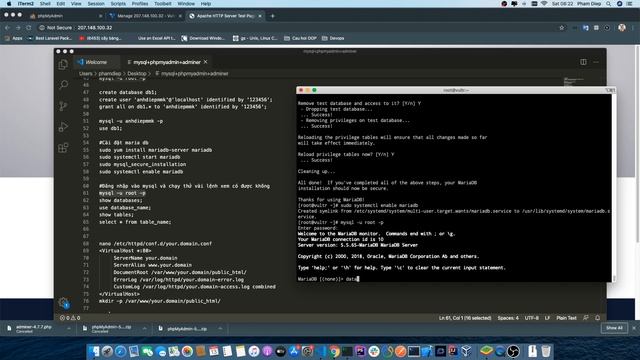This screenshot has height=360, width=640.
Task: Open the Trash in the Dock
Action: click(x=546, y=351)
